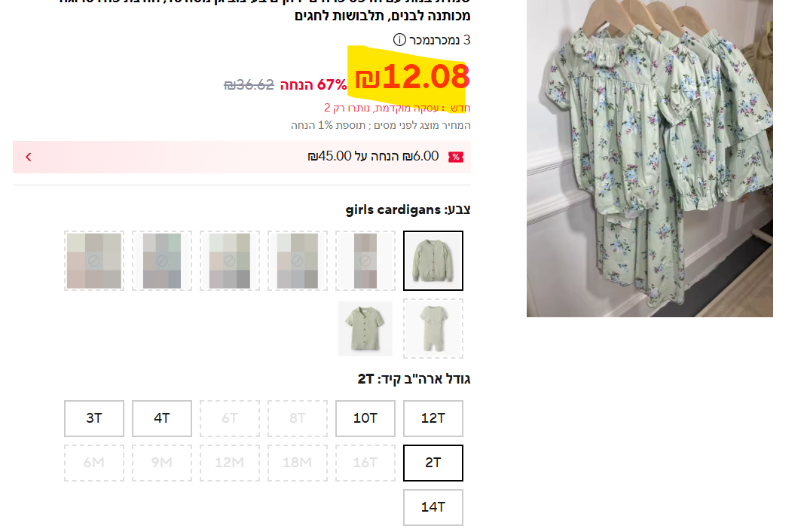Choose size 12T
804x532 pixels.
click(x=433, y=419)
